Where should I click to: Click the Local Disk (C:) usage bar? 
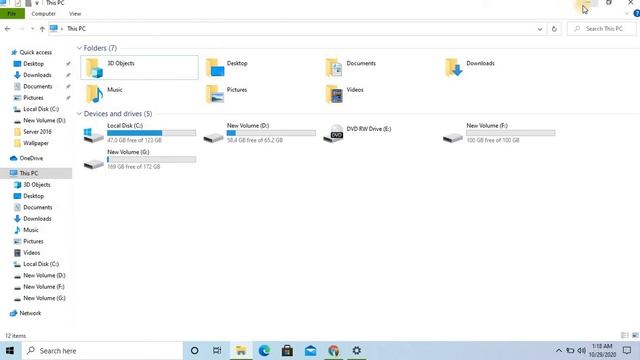[x=151, y=133]
